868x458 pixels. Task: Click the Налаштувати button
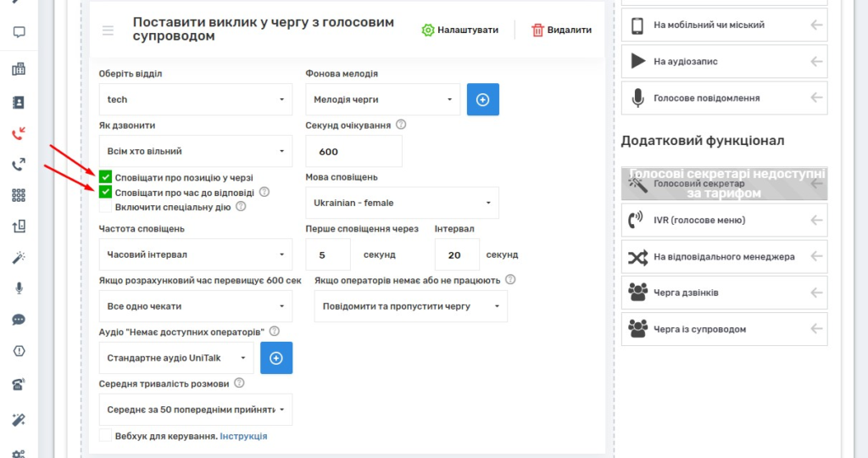tap(461, 31)
